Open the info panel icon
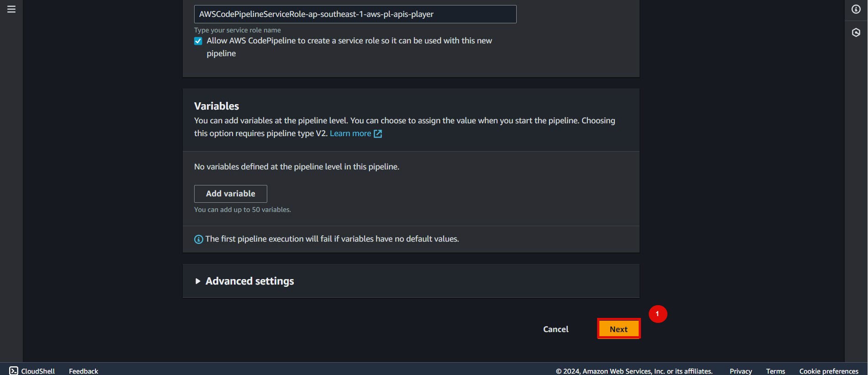Image resolution: width=868 pixels, height=375 pixels. point(856,9)
